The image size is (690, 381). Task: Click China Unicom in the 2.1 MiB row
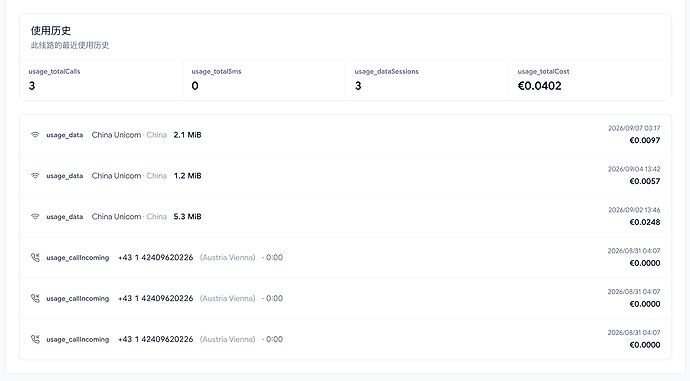click(x=116, y=135)
